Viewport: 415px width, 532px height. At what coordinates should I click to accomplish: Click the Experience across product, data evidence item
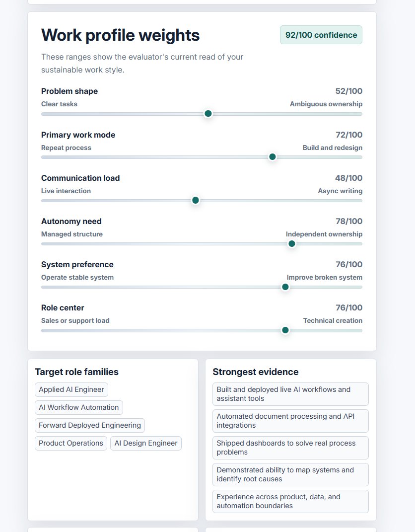290,501
